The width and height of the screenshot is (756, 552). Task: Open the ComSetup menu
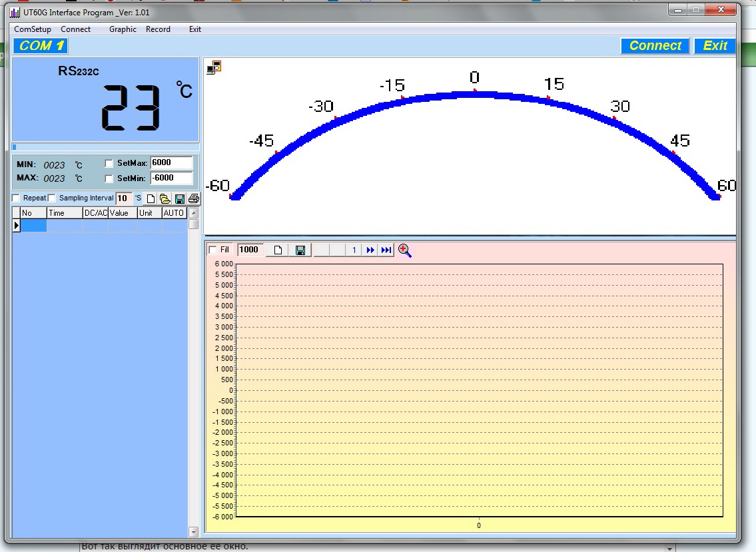(x=33, y=29)
